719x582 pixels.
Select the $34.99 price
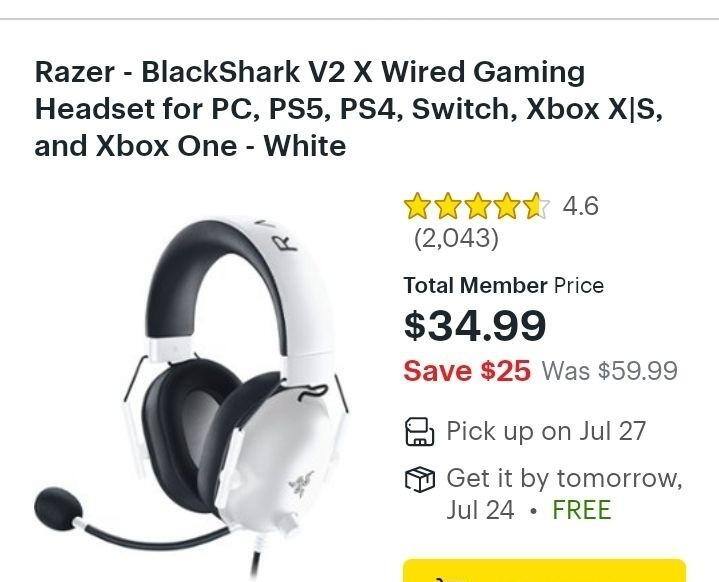coord(475,325)
